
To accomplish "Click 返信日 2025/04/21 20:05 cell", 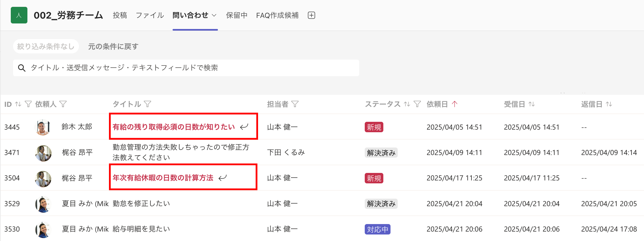I will [x=609, y=204].
